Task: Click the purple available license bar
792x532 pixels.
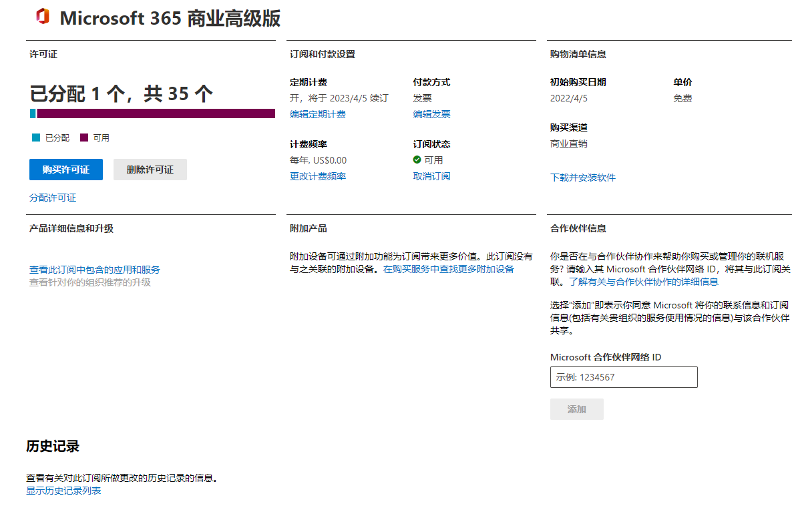Action: (x=156, y=113)
